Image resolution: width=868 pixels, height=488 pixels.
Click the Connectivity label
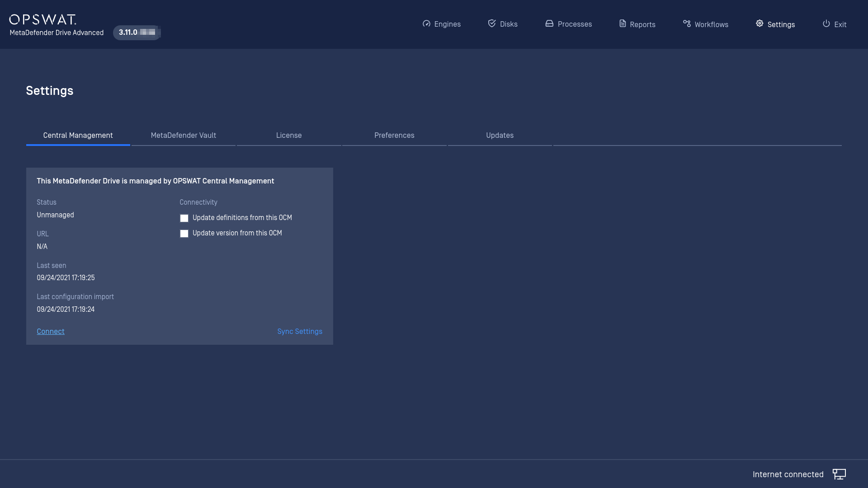198,202
